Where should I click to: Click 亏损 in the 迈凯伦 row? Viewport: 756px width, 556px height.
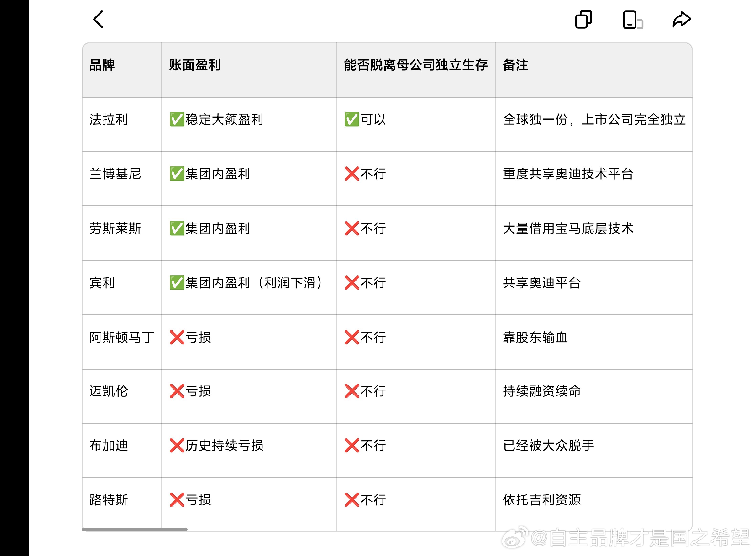190,391
